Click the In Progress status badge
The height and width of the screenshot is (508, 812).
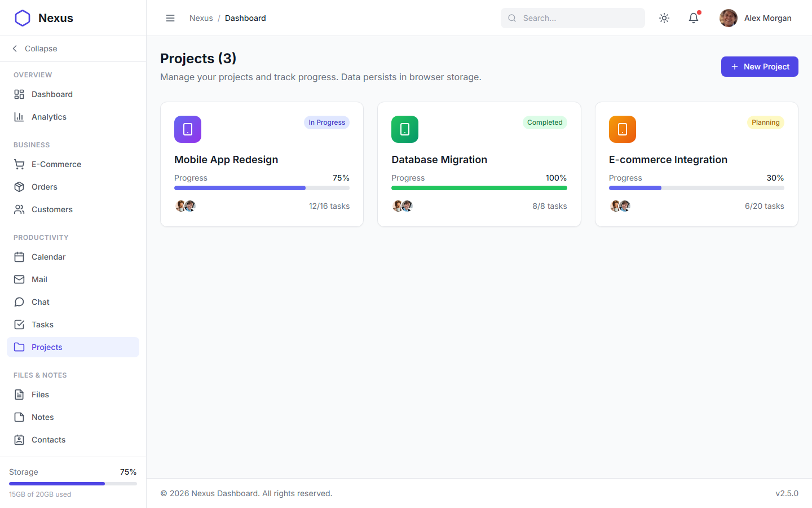(327, 122)
